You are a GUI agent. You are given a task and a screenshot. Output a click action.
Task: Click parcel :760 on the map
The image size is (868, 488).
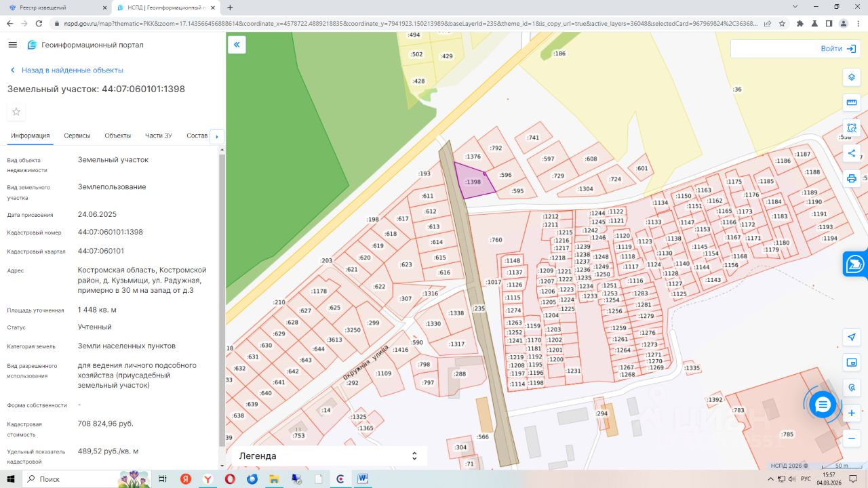[496, 240]
